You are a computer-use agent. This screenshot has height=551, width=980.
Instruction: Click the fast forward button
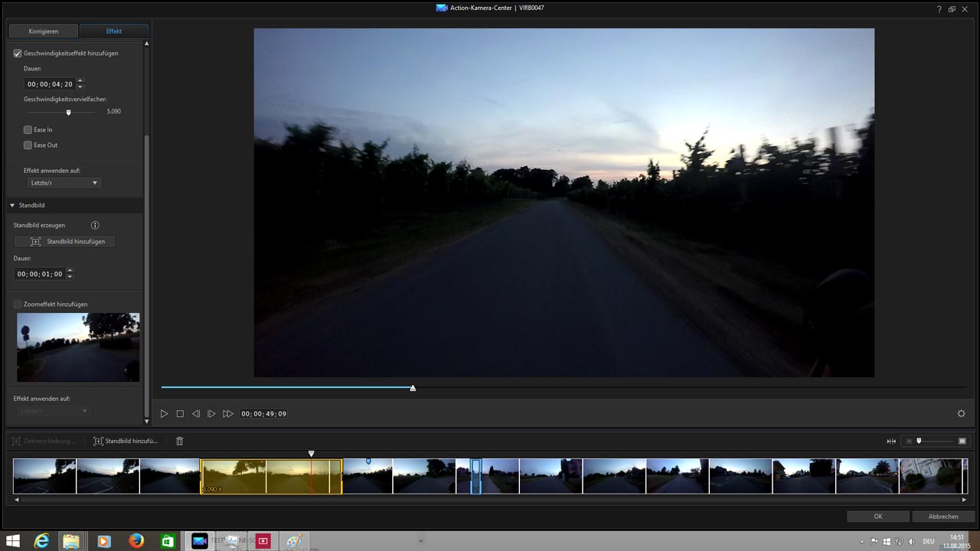coord(228,414)
